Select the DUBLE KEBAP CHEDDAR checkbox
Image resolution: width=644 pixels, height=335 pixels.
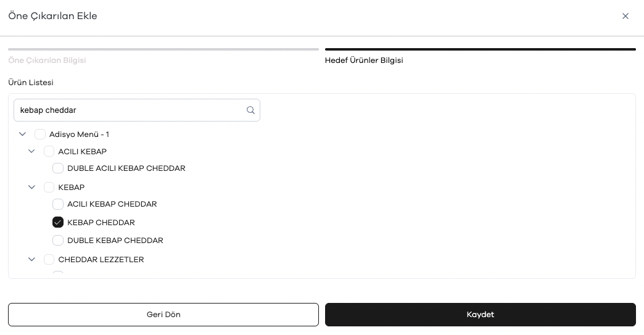point(58,240)
